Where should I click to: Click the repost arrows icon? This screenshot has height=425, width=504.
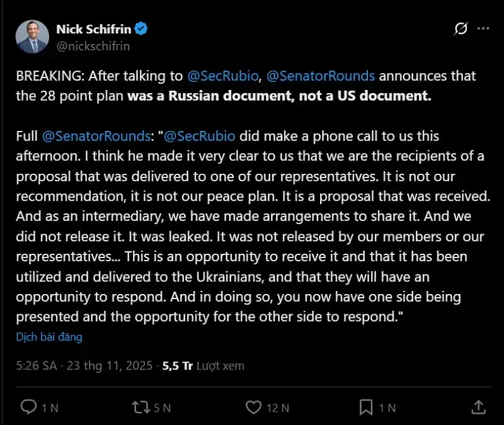[x=140, y=407]
